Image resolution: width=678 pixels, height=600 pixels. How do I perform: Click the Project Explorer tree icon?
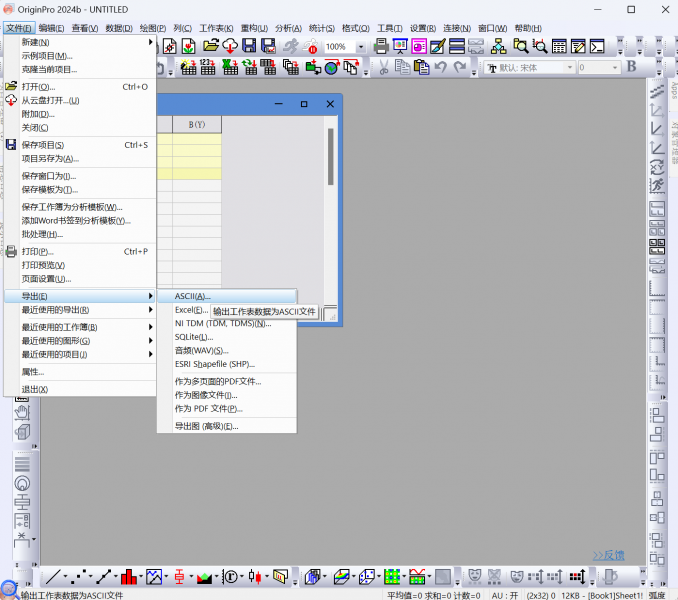(499, 46)
